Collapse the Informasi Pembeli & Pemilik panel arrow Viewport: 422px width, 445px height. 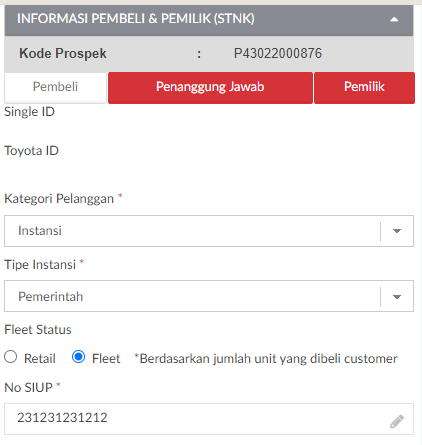coord(394,19)
